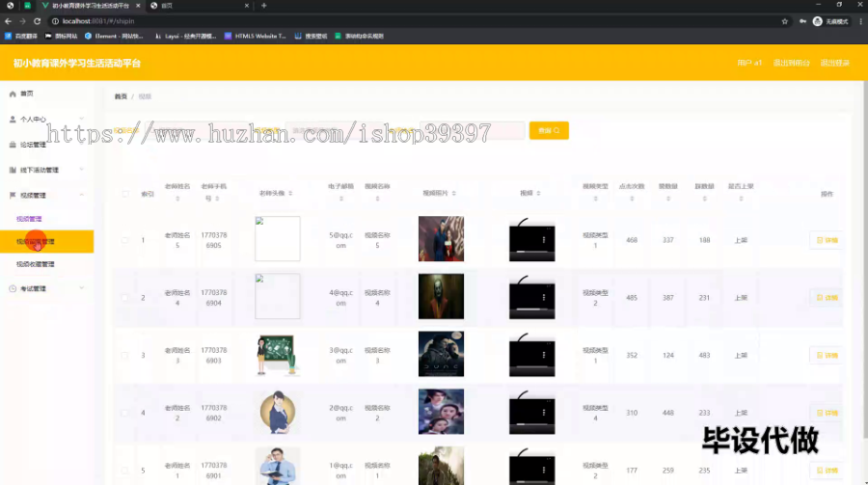This screenshot has width=868, height=485.
Task: Click the clock icon beside 考试管理
Action: [x=13, y=288]
